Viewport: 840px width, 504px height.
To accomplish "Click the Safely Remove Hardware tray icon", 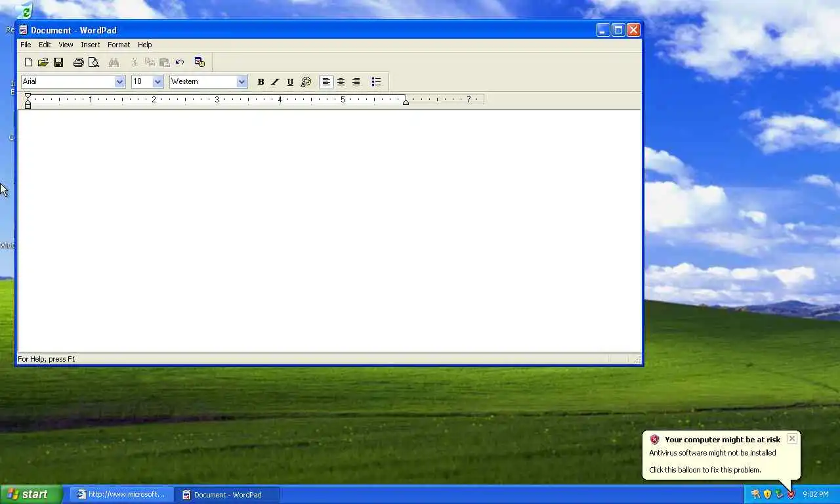I will click(x=779, y=494).
